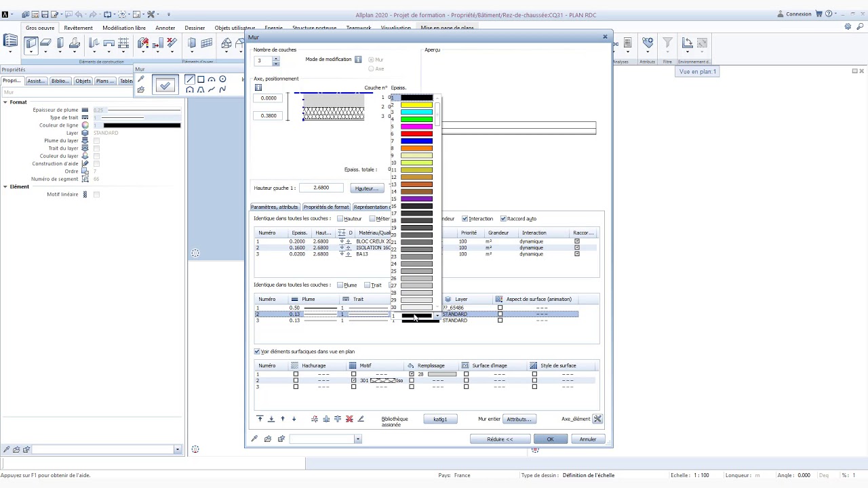This screenshot has height=488, width=868.
Task: Click the save icon in quick access toolbar
Action: tap(45, 14)
